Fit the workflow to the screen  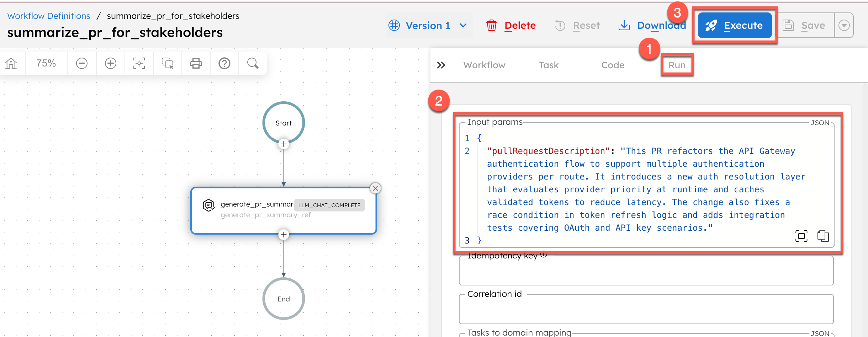click(139, 63)
